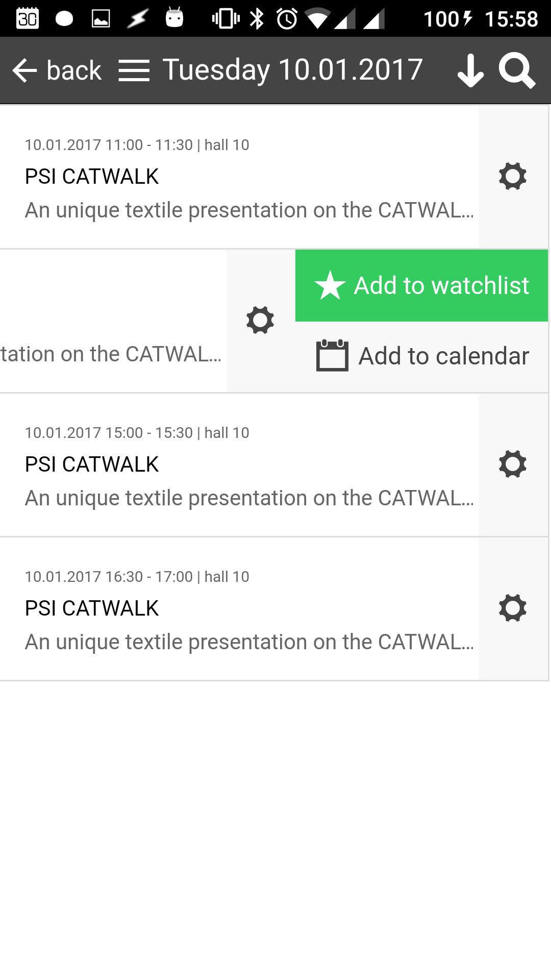Open options gear for 11:00 PSI CATWALK
This screenshot has width=551, height=980.
coord(513,177)
